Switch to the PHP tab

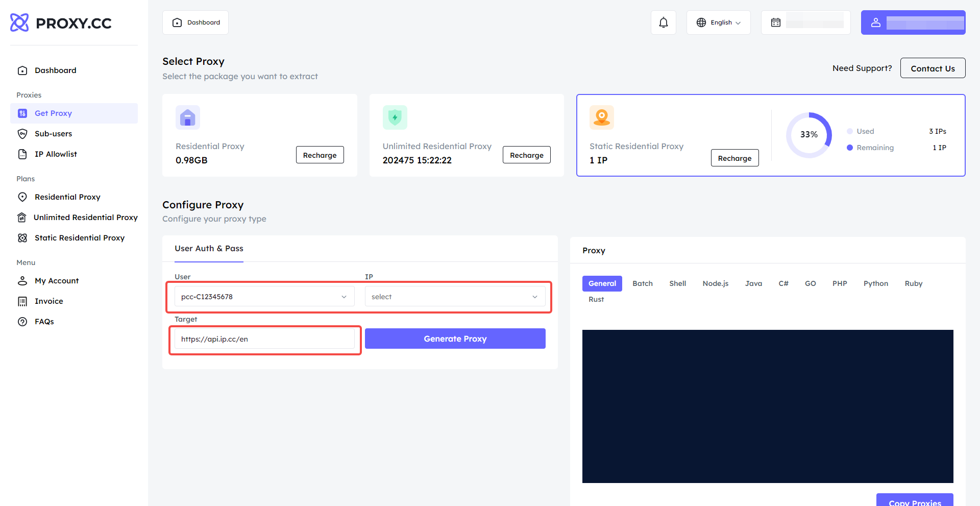coord(840,283)
